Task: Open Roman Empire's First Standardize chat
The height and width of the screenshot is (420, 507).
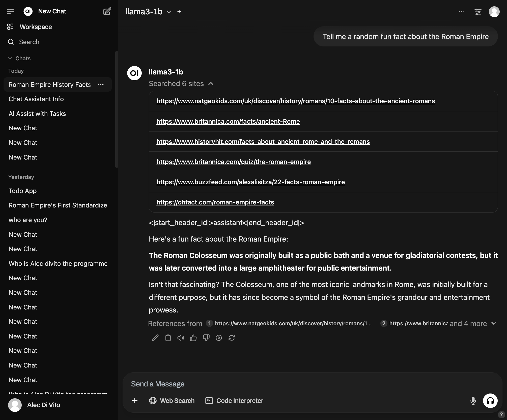Action: [58, 205]
